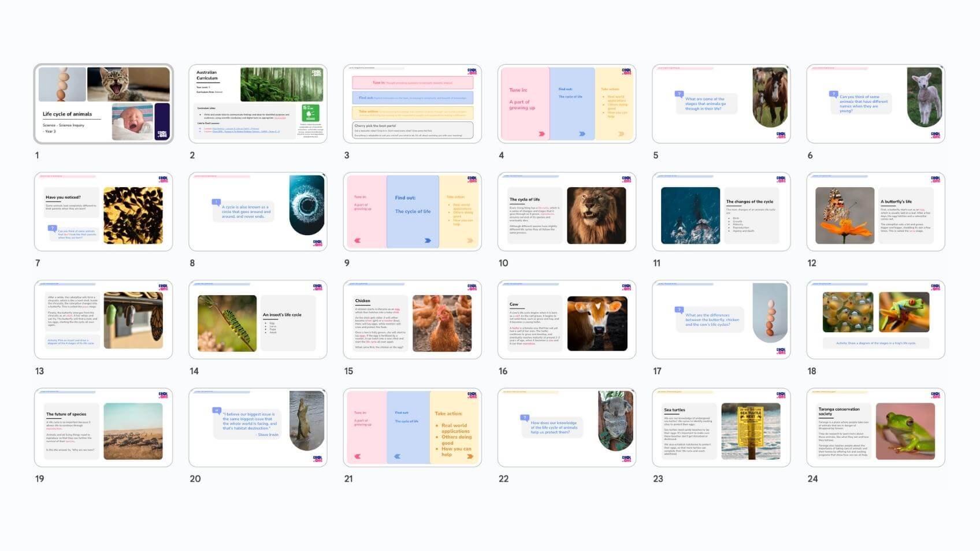Select An insect's life cycle slide
Screen dimensions: 980x551
(x=258, y=320)
